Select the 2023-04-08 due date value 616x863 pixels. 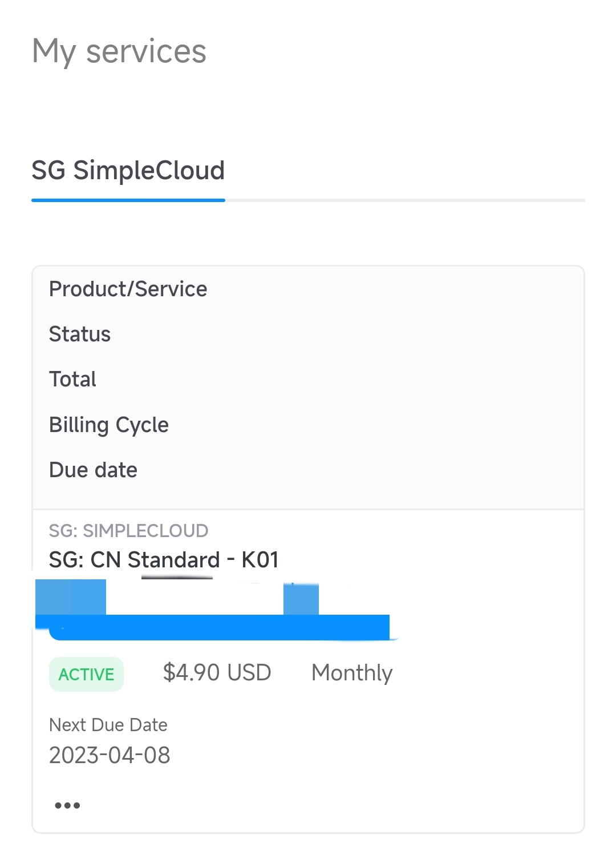(x=110, y=755)
